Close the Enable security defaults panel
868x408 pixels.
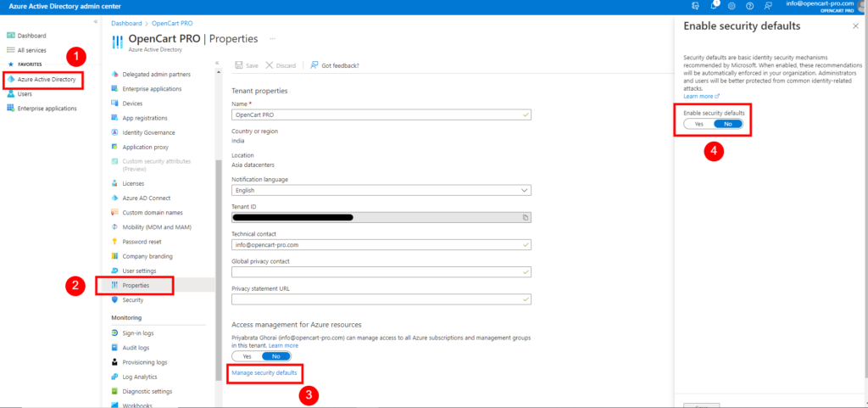856,26
